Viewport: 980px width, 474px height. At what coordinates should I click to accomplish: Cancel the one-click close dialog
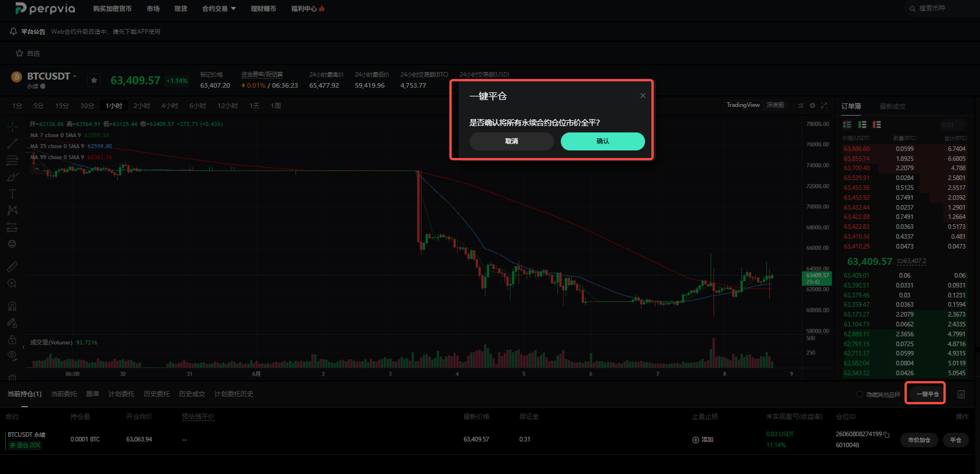pos(511,141)
